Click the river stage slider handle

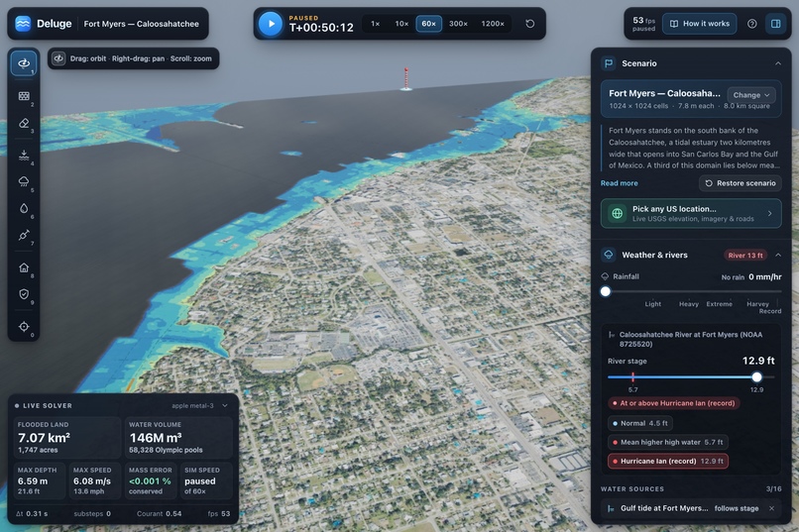point(756,377)
